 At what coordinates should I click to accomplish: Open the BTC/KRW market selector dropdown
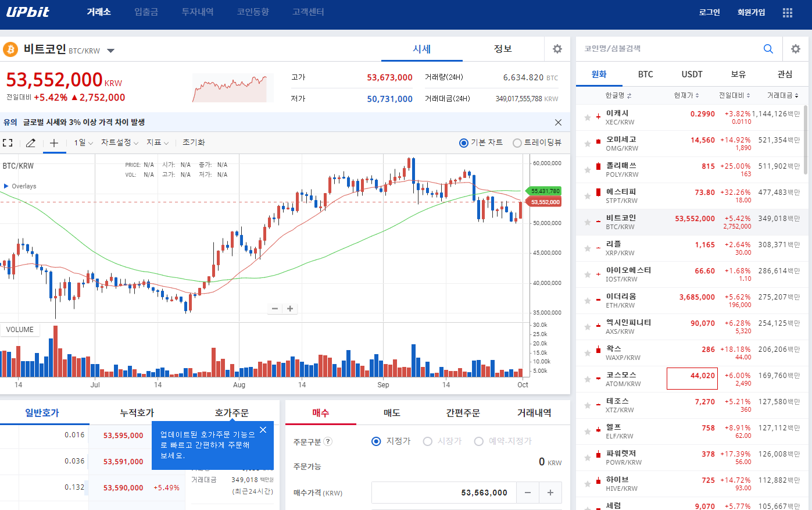[x=110, y=51]
